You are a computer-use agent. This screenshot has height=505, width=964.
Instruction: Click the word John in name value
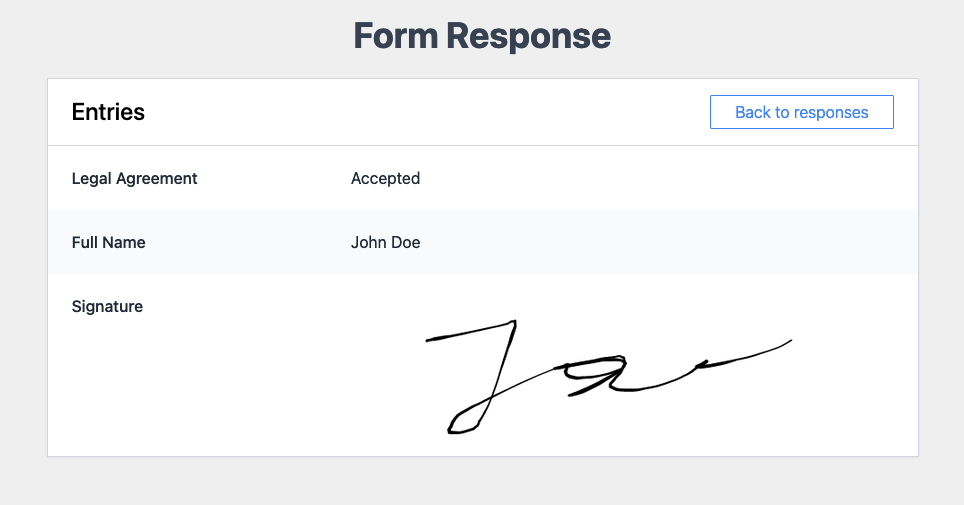click(x=368, y=242)
